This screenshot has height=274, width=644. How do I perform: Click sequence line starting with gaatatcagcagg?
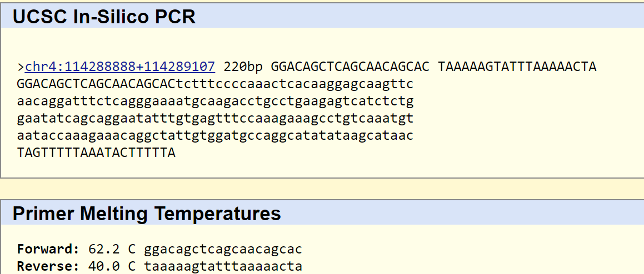[x=215, y=118]
